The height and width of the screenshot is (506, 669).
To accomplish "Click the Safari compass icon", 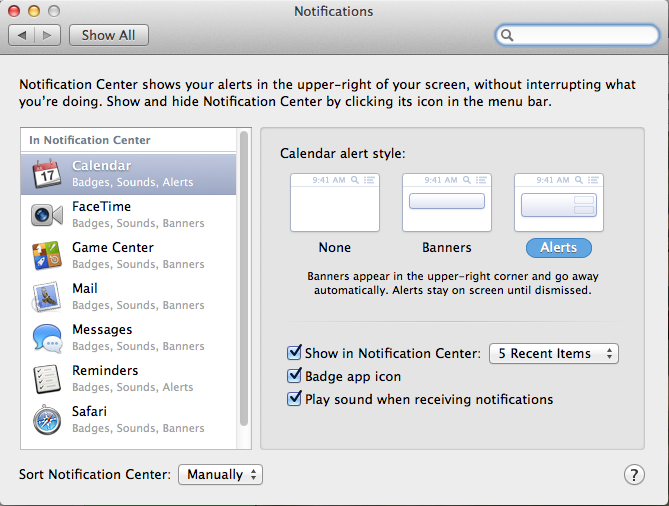I will click(47, 420).
